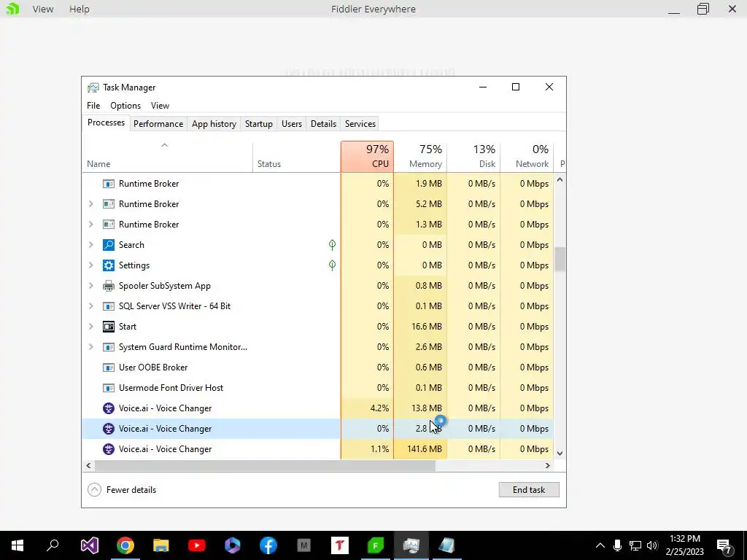Viewport: 747px width, 560px height.
Task: Expand the SQL Server VSS Writer group
Action: click(91, 306)
